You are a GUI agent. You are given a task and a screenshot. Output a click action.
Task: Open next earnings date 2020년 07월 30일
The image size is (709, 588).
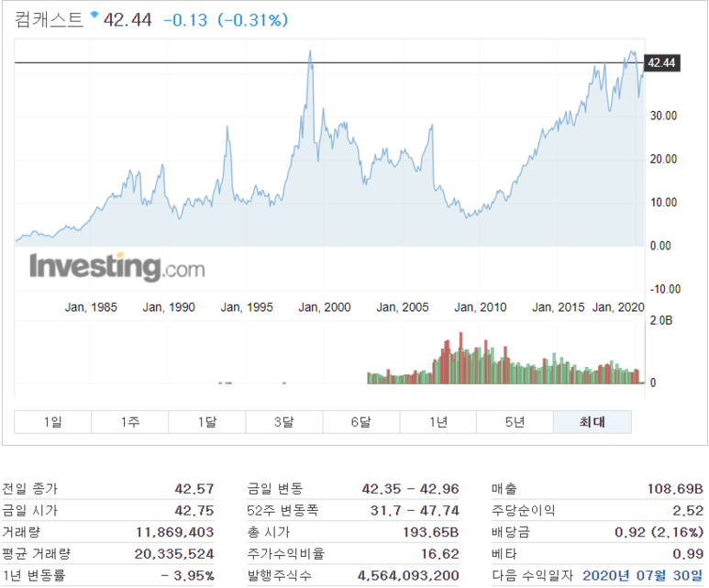click(643, 575)
